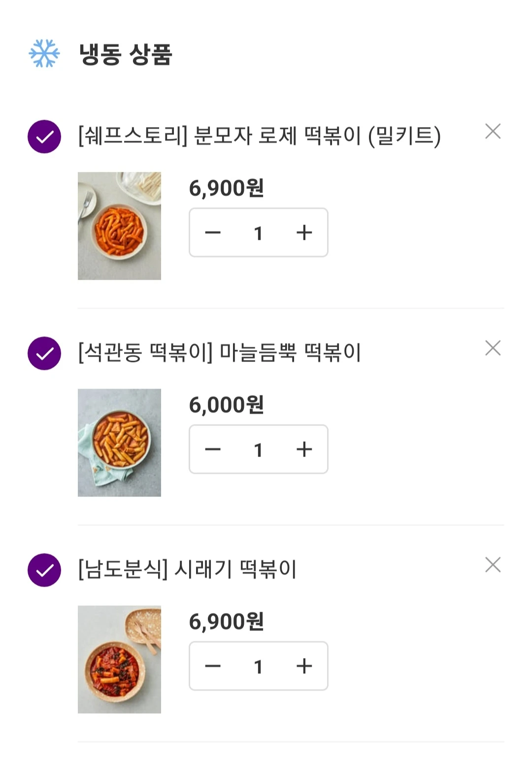Open the [석관동 떡볶이] 마늘듬뿍 떡볶이 title link
This screenshot has height=763, width=532.
(220, 353)
